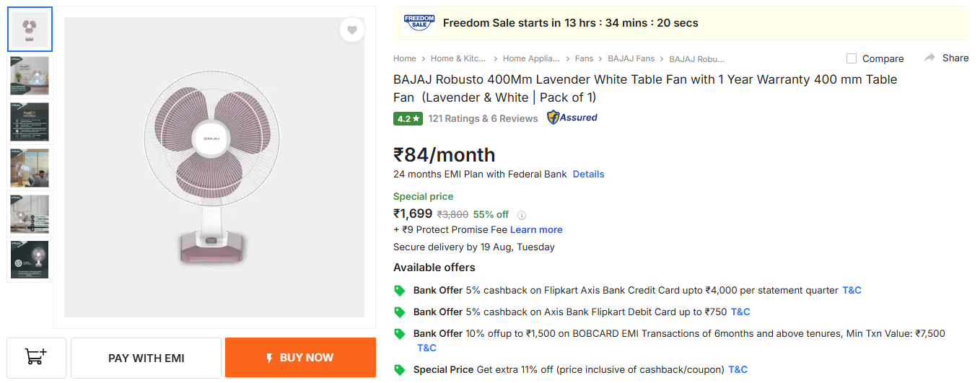This screenshot has width=980, height=383.
Task: View the last dark fan thumbnail
Action: click(30, 260)
